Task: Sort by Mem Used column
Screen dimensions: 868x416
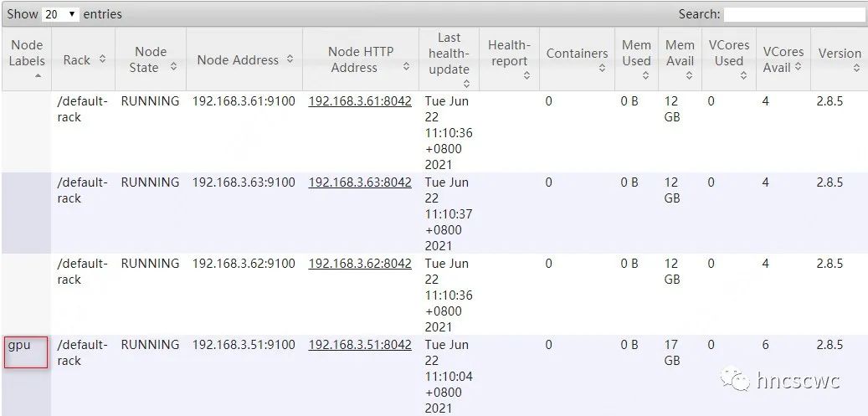Action: (636, 59)
